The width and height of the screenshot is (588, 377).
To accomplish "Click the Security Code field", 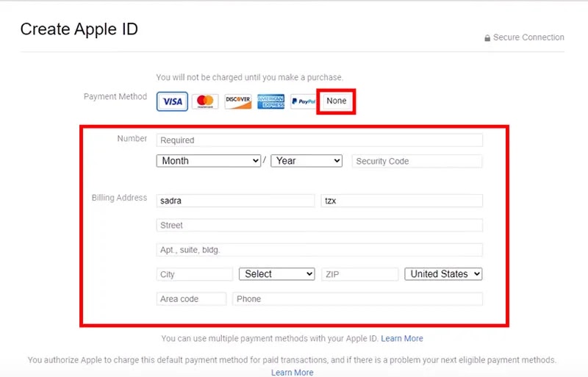I will [x=417, y=161].
